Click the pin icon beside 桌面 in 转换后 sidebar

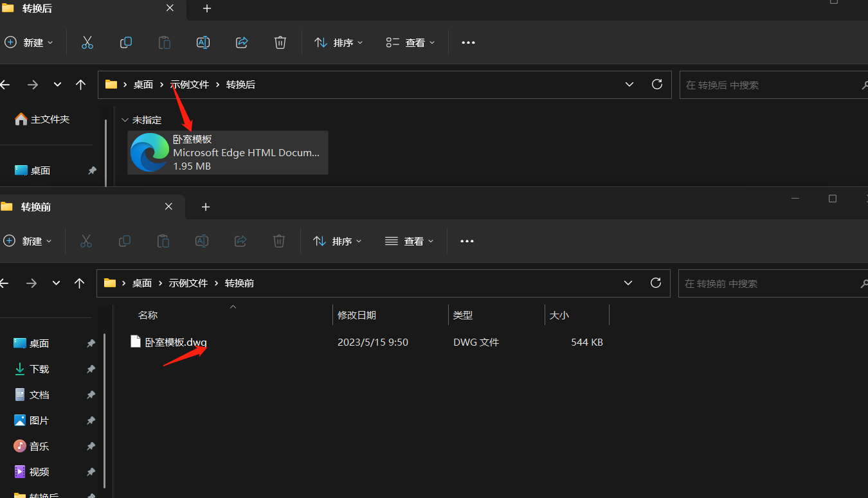92,170
